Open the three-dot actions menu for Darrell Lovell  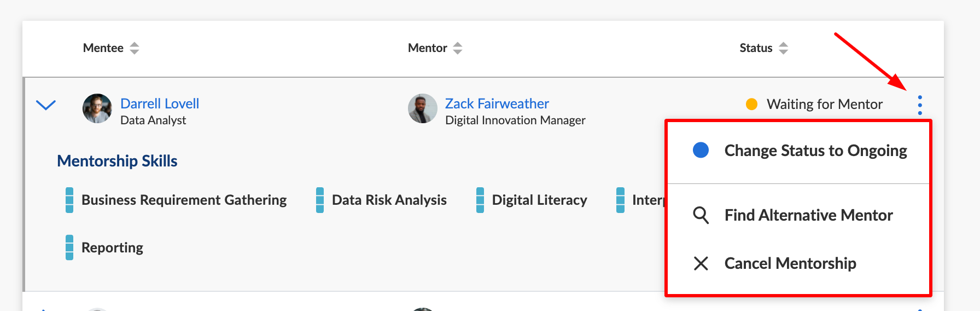point(920,105)
